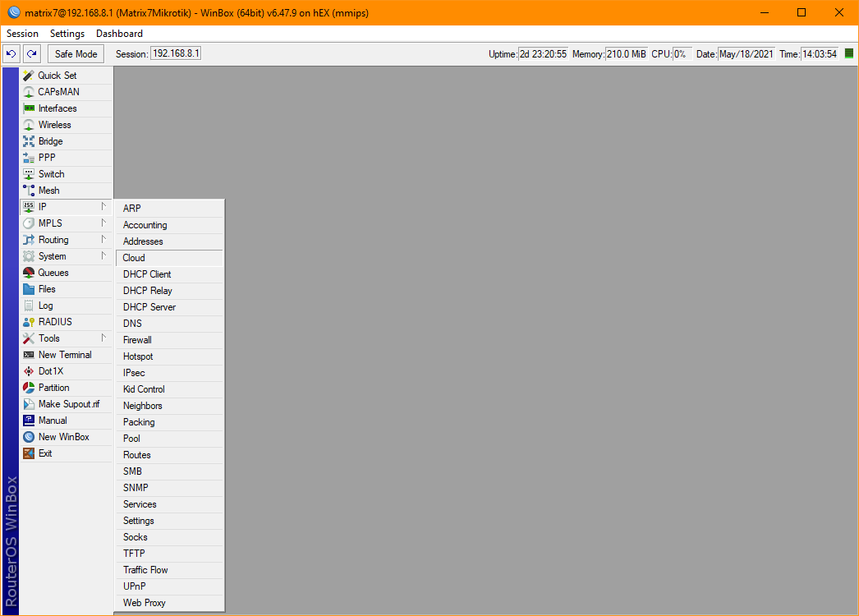Select Socks from the IP submenu

(169, 538)
